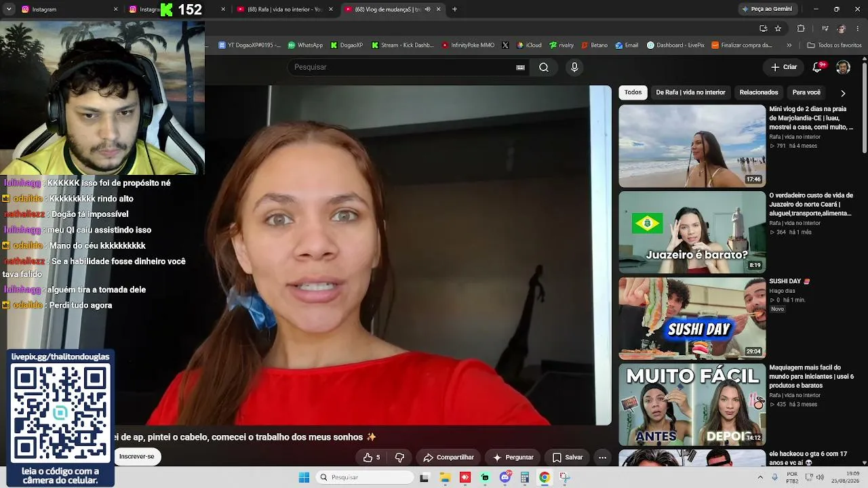Click the Chrome icon in the taskbar
Viewport: 868px width, 488px height.
click(544, 477)
